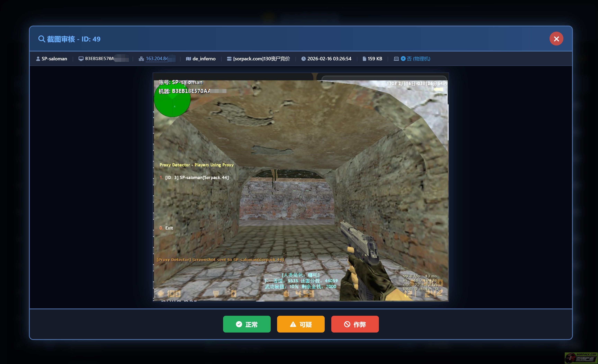Click the magnifier icon beside 截图审核 title
Image resolution: width=598 pixels, height=364 pixels.
coord(42,39)
